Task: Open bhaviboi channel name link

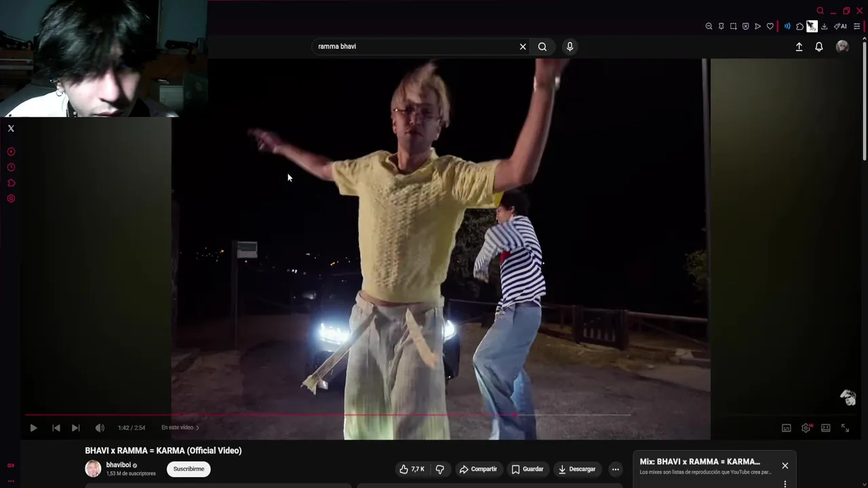Action: click(119, 465)
